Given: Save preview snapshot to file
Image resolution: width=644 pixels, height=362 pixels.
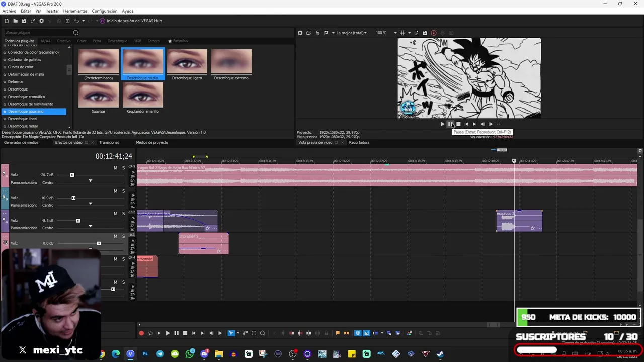Looking at the screenshot, I should pos(425,33).
